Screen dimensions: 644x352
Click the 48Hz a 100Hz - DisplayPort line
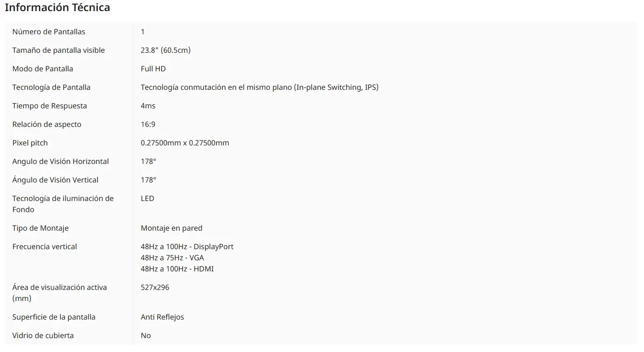point(187,246)
